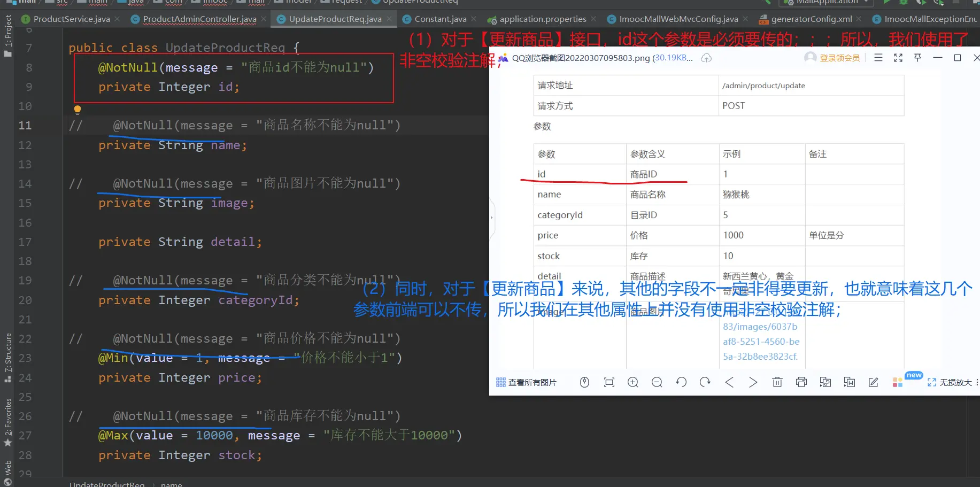Image resolution: width=980 pixels, height=487 pixels.
Task: Close the UpdateProductReq.java tab
Action: tap(389, 19)
